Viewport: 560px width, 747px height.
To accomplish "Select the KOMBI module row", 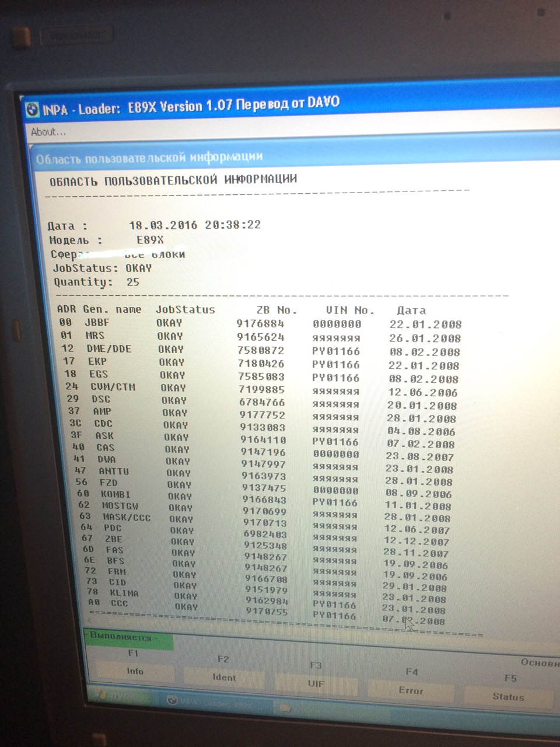I will point(264,494).
